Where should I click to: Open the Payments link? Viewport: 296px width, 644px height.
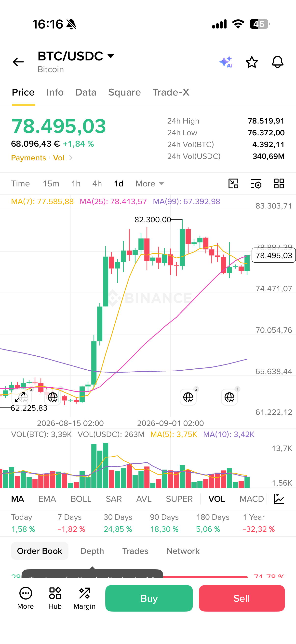(x=28, y=158)
